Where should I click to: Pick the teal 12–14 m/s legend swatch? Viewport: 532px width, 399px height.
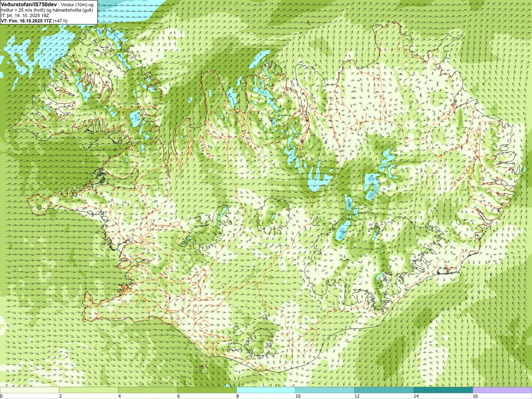point(384,390)
